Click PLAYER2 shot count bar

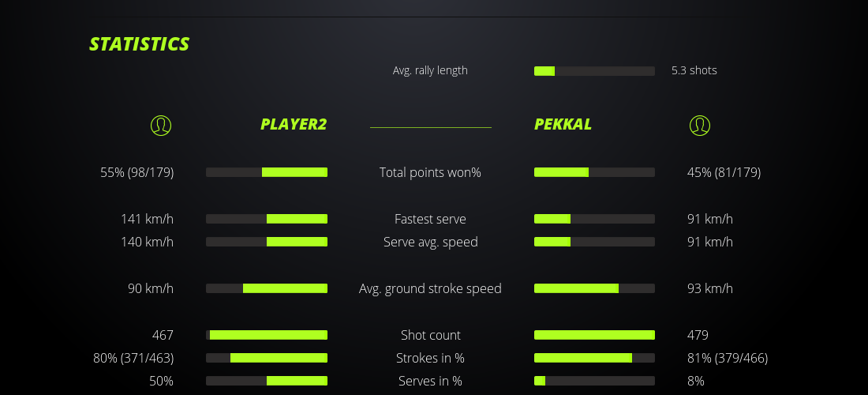(267, 335)
